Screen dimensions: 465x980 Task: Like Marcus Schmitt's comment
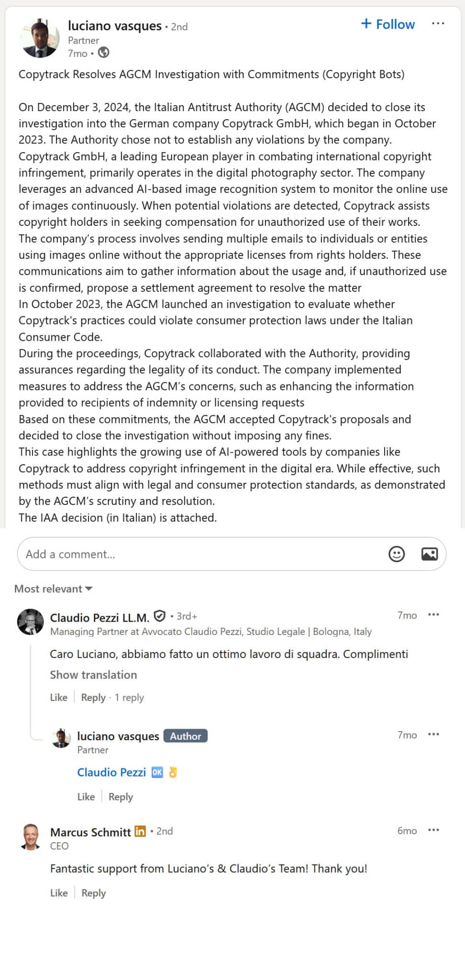[x=59, y=893]
